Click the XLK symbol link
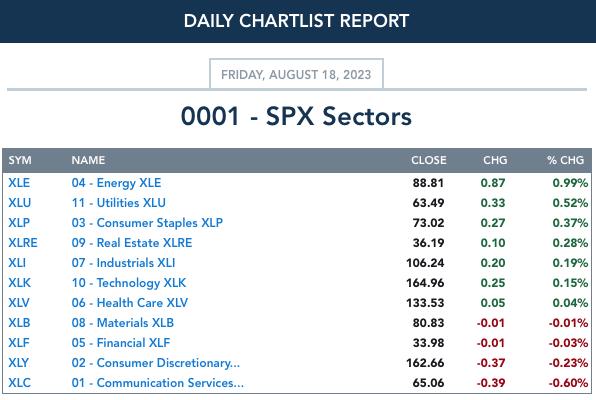Viewport: 596px width, 400px height. point(19,283)
